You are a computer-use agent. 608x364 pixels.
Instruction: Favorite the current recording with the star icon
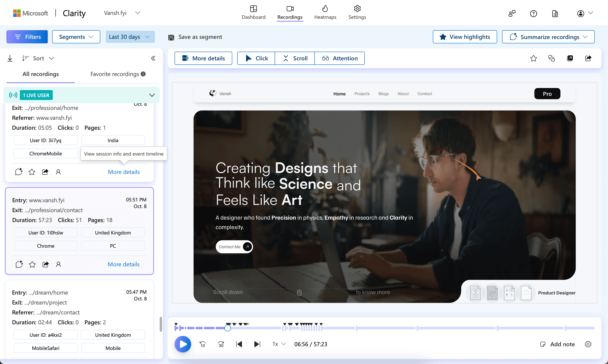[x=533, y=58]
